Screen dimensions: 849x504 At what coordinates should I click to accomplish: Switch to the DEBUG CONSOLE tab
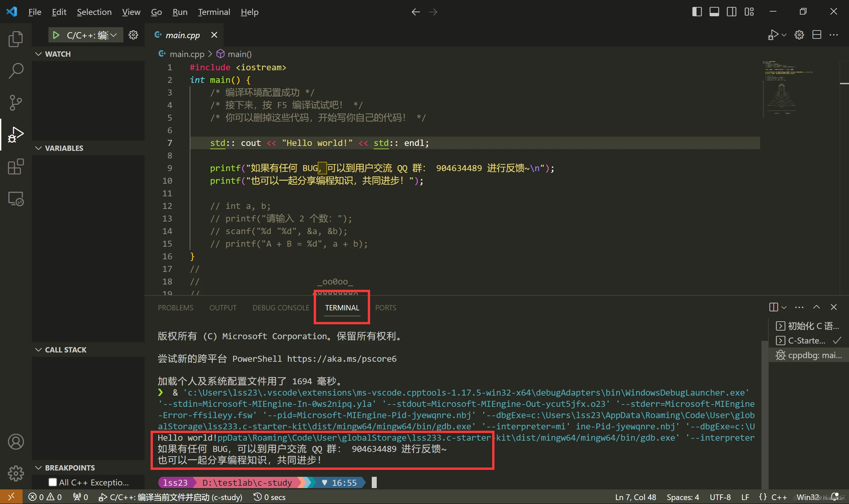tap(281, 308)
